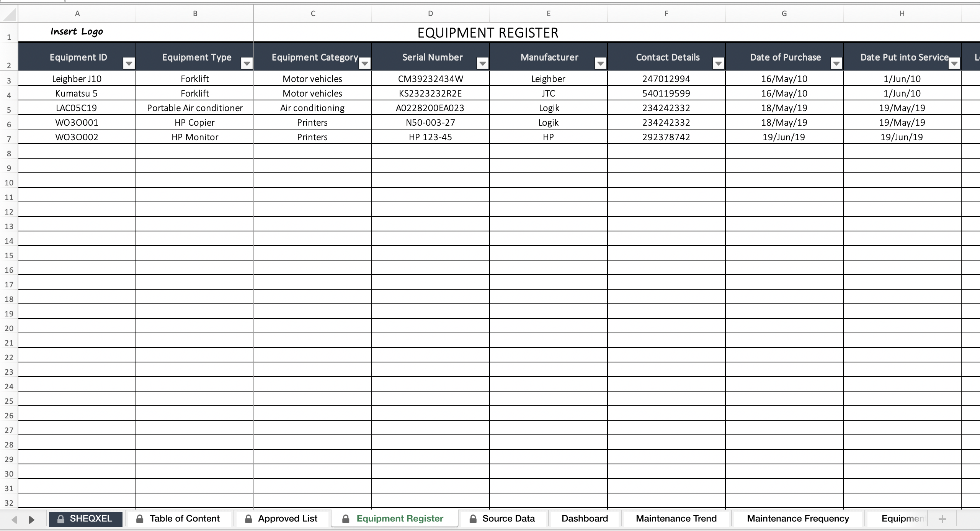Select the Serial Number header cell
Screen dimensions: 980x531
[x=431, y=57]
